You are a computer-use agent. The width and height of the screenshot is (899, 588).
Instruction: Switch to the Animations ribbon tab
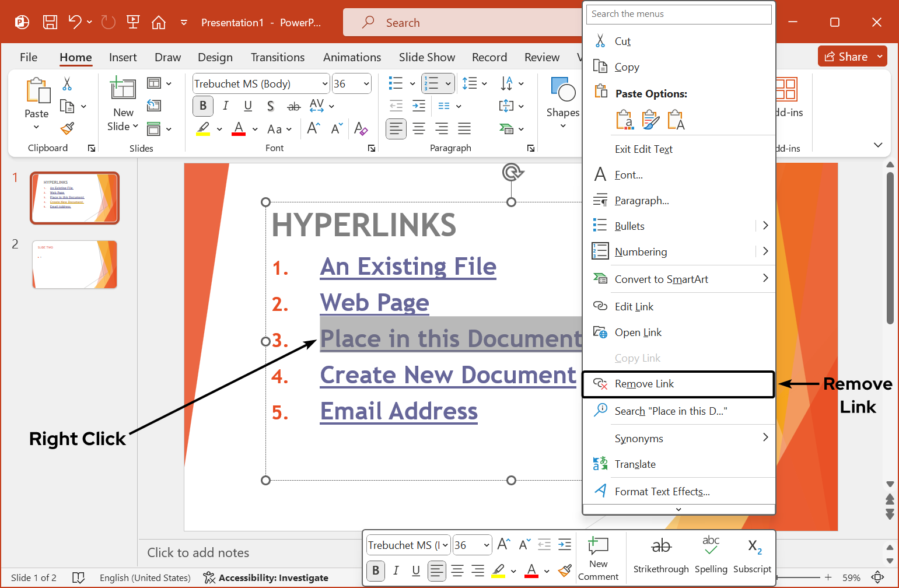click(352, 57)
